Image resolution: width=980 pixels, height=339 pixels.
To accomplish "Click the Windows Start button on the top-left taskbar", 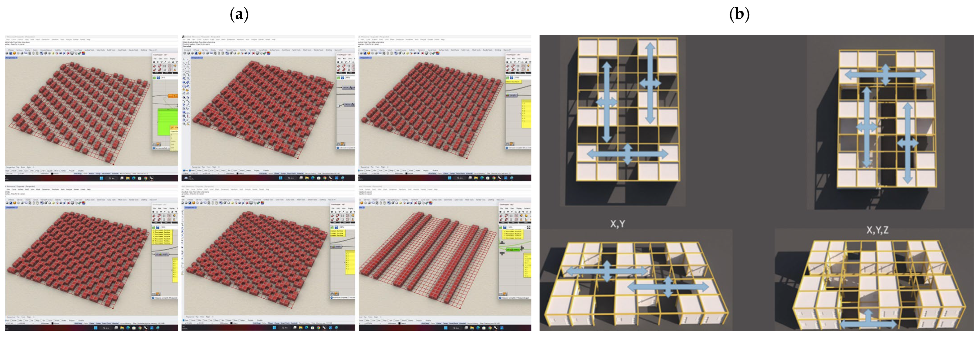I will 102,178.
